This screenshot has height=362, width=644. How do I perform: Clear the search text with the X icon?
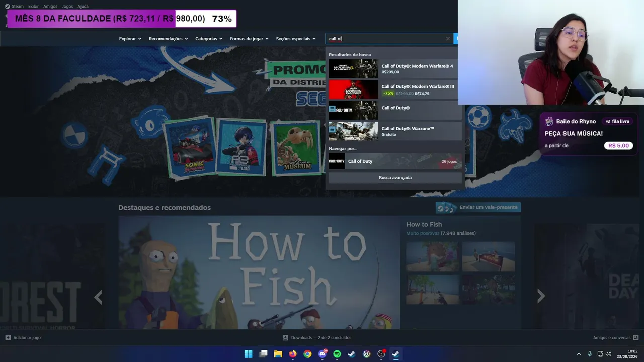[448, 39]
